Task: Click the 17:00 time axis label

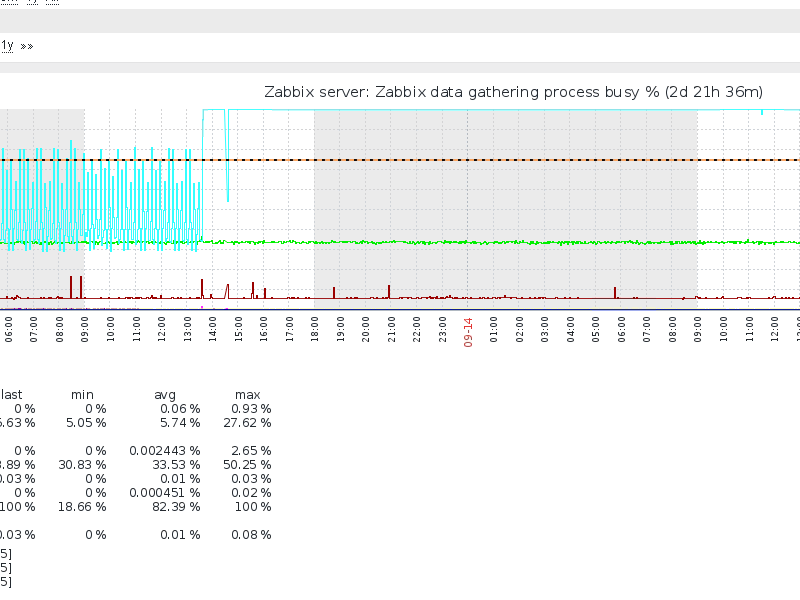Action: point(289,329)
